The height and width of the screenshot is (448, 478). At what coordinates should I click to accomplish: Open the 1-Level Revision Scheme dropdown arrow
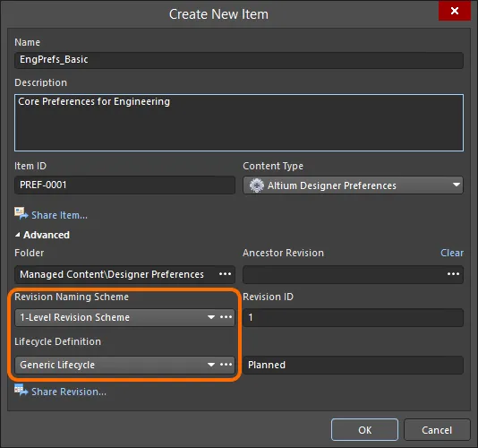point(211,317)
